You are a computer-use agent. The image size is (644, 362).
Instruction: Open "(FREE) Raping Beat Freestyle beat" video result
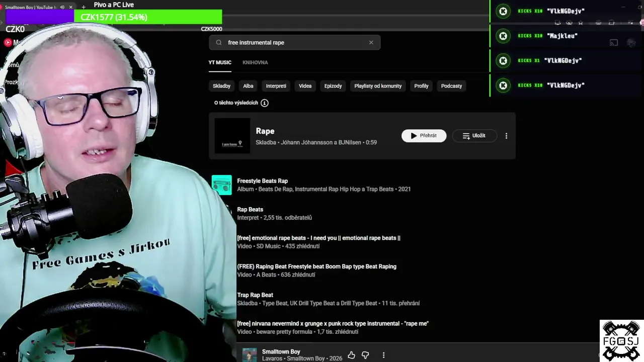coord(316,267)
